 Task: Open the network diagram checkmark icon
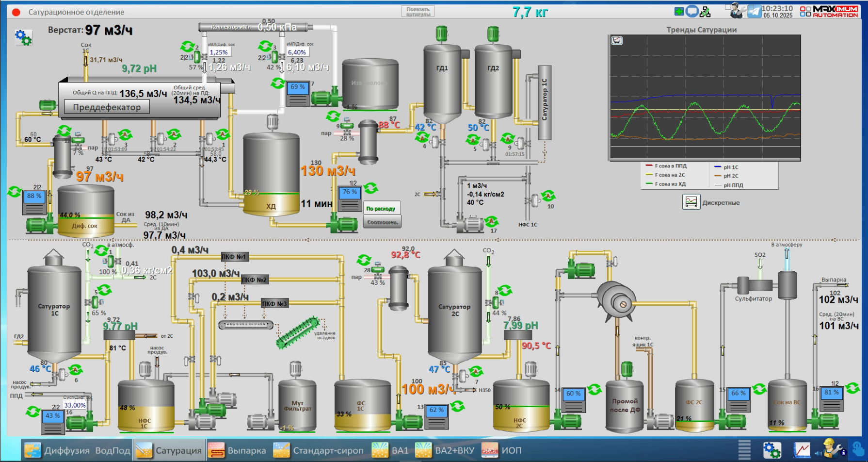[x=705, y=12]
